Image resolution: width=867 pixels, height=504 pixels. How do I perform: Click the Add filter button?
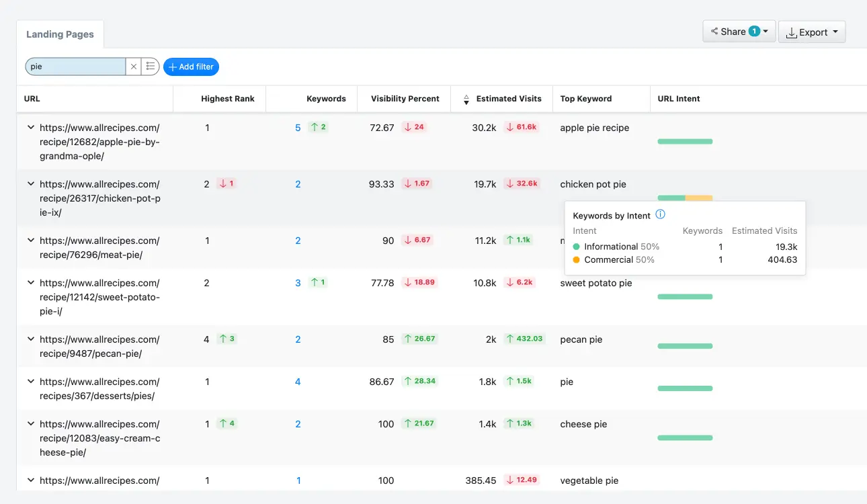pos(191,67)
